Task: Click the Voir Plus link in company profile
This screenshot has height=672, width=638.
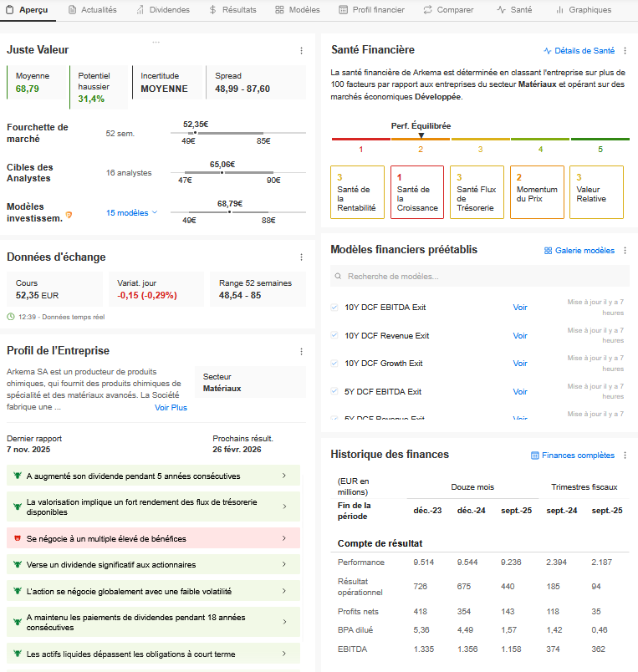Action: tap(171, 408)
